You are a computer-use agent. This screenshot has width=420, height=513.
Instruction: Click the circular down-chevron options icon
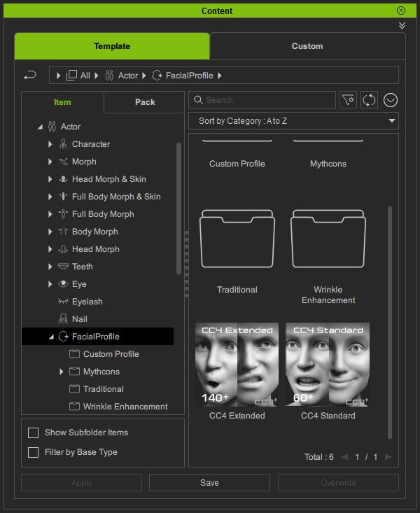tap(390, 100)
